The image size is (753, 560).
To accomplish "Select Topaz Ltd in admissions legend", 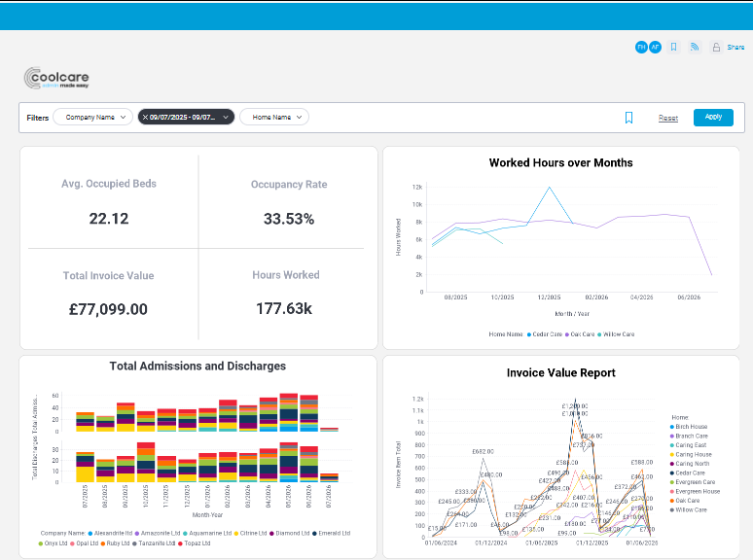I will (194, 543).
